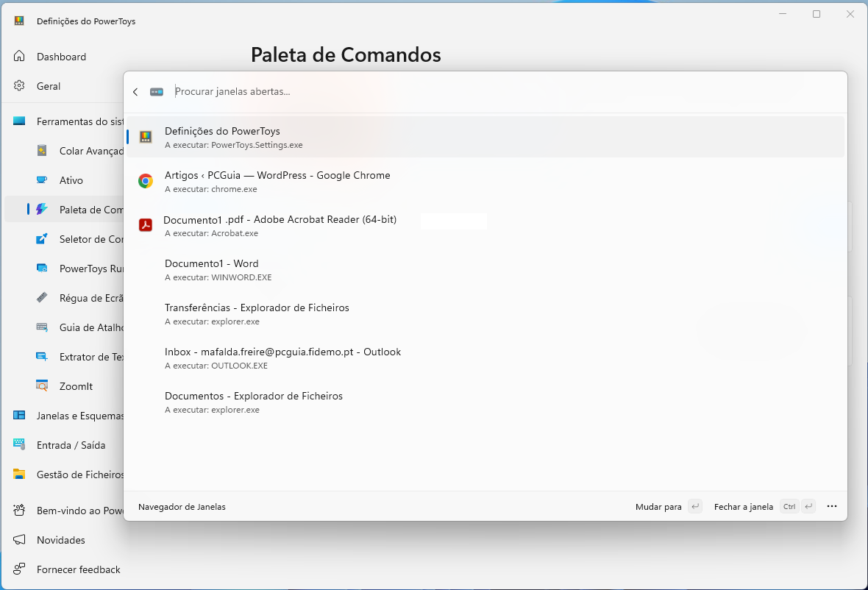This screenshot has height=590, width=868.
Task: Open the Régua de Ecrã ruler icon
Action: click(x=42, y=297)
